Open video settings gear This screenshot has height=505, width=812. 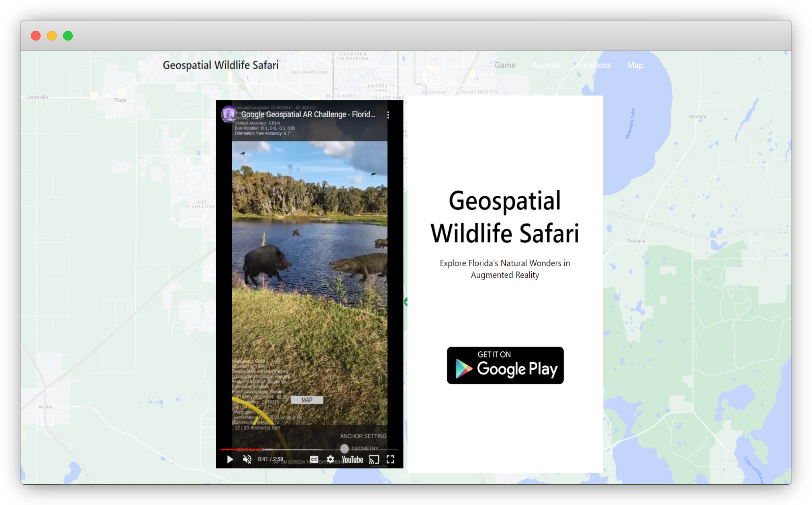[330, 459]
